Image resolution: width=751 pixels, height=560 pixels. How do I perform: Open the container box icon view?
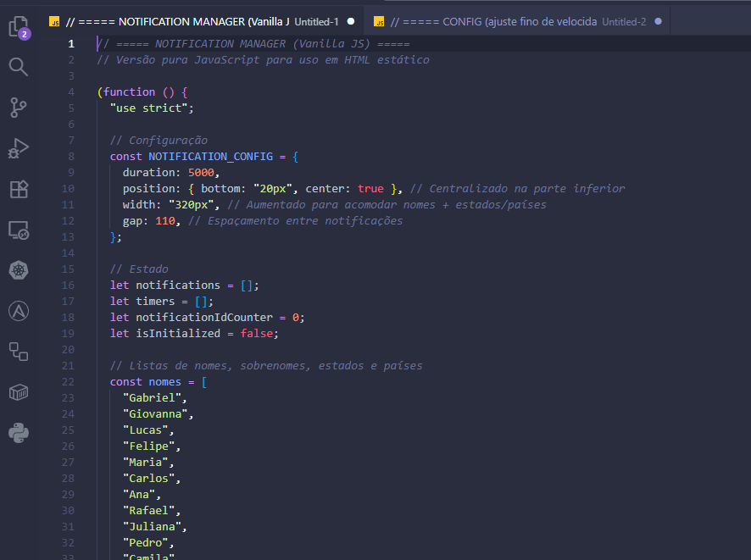coord(19,392)
